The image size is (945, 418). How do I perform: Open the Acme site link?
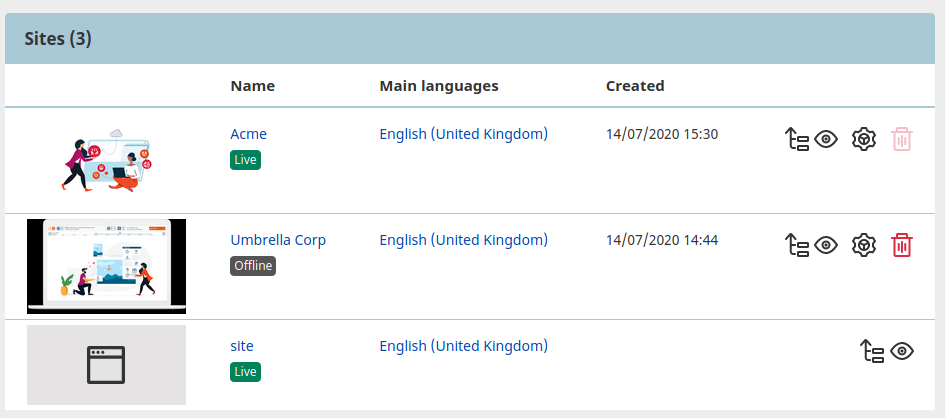coord(248,134)
